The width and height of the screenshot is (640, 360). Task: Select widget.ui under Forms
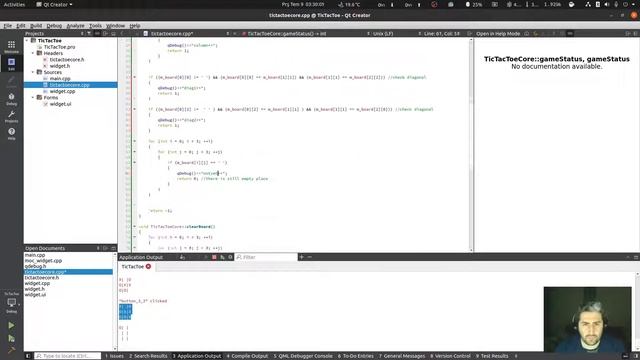pos(60,104)
